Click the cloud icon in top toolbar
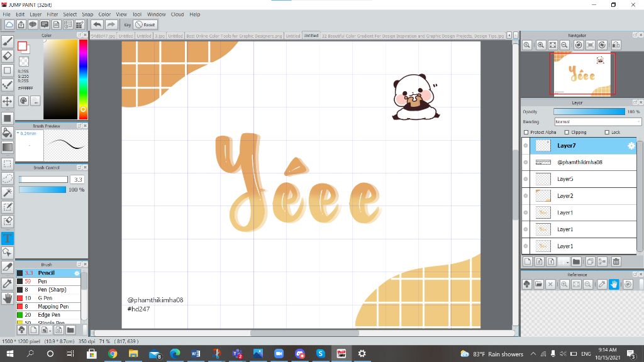The image size is (644, 362). [x=9, y=25]
